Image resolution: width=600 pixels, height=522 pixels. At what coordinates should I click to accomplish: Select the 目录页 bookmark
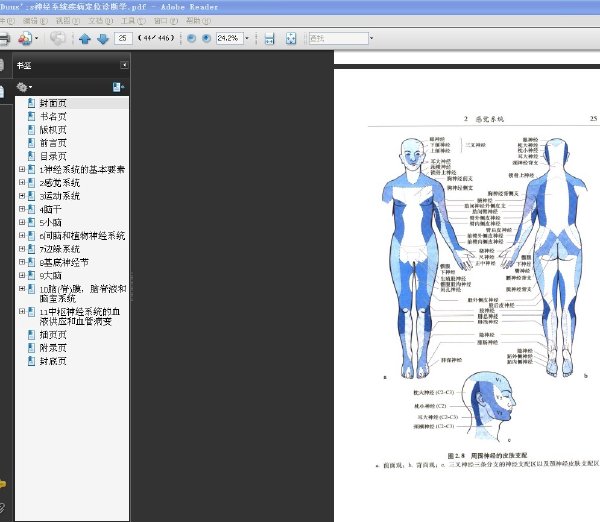[53, 156]
